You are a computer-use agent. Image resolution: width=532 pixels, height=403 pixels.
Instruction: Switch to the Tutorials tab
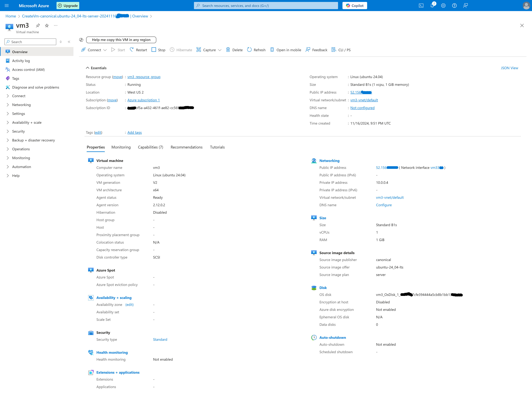pos(217,147)
